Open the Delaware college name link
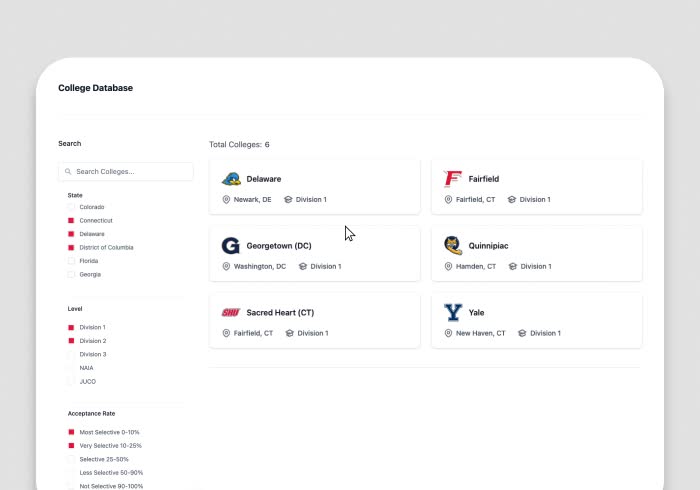 pyautogui.click(x=264, y=179)
